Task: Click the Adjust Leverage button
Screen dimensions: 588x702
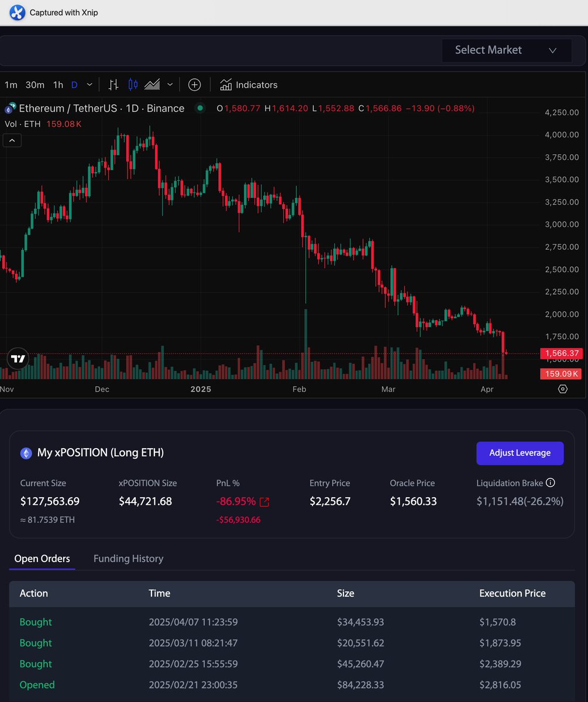Action: click(x=520, y=453)
